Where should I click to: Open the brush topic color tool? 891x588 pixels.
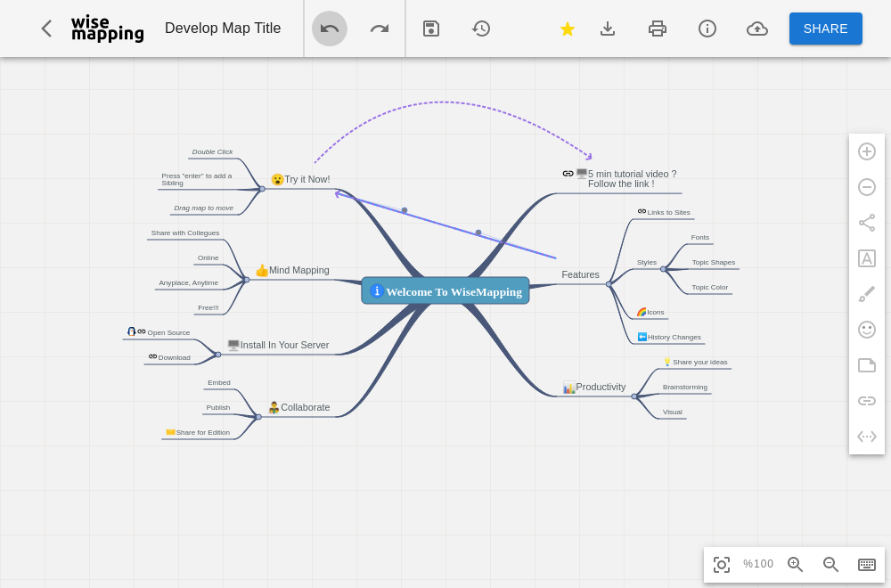867,294
